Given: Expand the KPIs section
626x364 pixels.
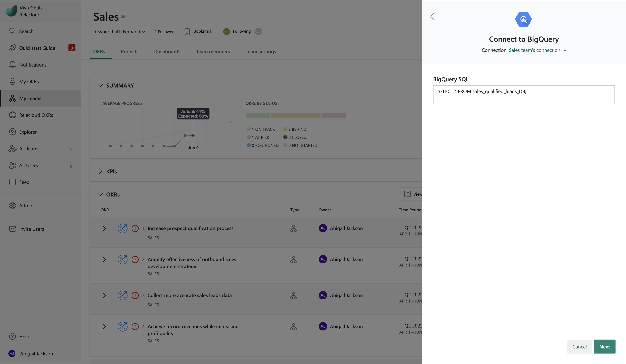Looking at the screenshot, I should tap(100, 171).
